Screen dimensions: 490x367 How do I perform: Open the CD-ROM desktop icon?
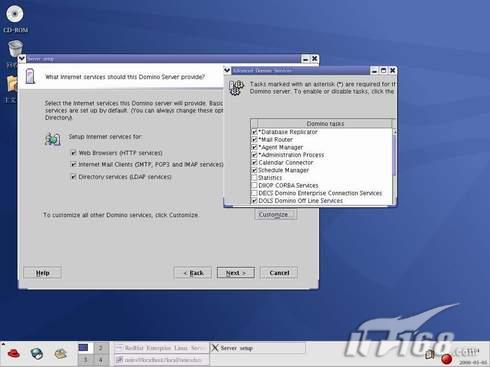click(x=15, y=15)
